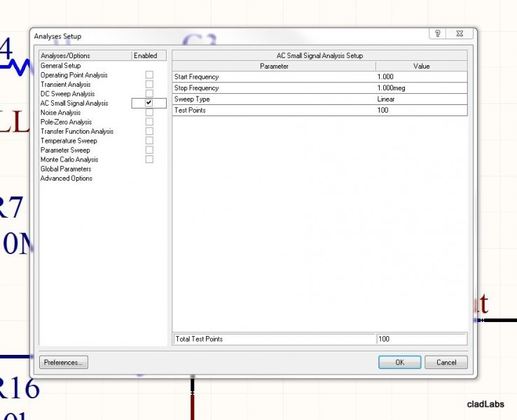
Task: Edit the Stop Frequency value
Action: 420,88
